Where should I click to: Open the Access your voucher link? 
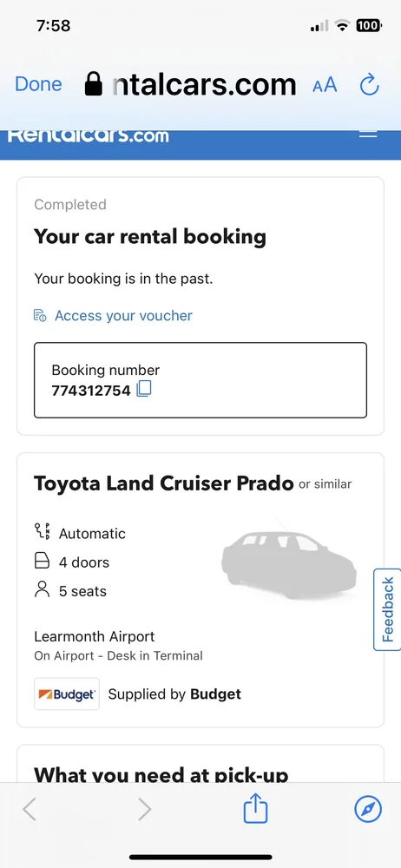point(123,316)
